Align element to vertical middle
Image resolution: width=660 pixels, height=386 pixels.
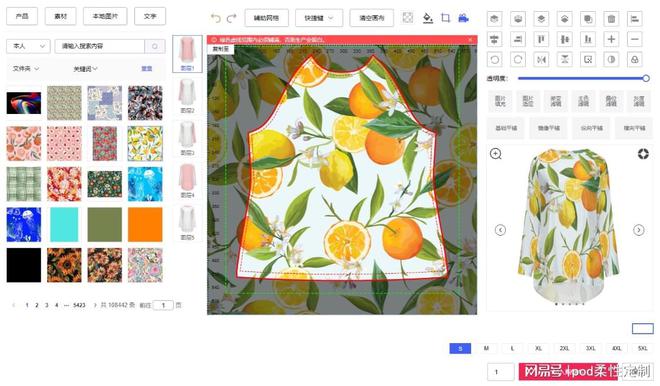(564, 39)
